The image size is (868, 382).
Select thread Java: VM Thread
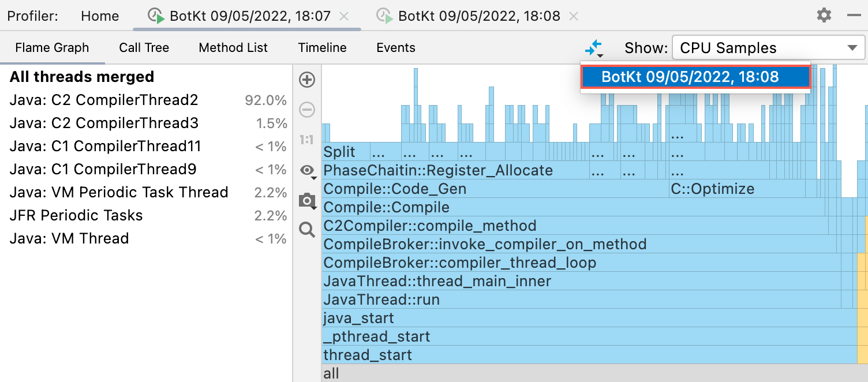[147, 239]
